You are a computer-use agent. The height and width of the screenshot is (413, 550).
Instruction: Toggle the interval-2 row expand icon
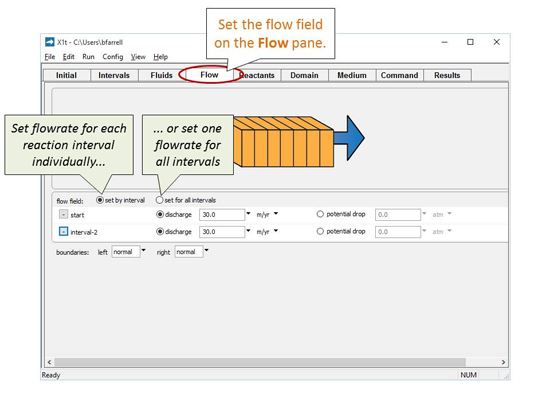click(63, 232)
